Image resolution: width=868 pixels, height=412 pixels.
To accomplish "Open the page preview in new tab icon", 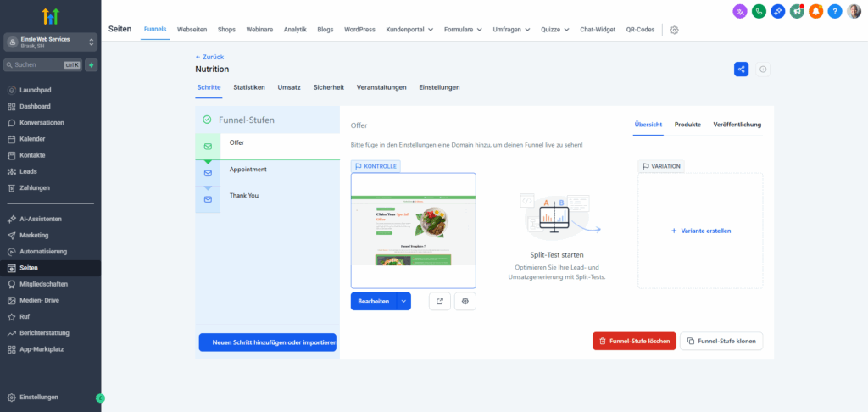I will pos(440,301).
